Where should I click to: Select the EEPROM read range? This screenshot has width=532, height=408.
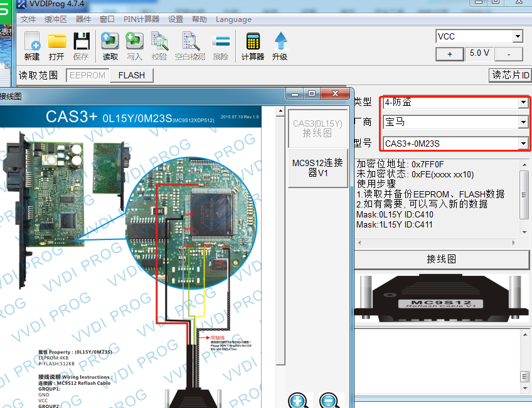[88, 75]
